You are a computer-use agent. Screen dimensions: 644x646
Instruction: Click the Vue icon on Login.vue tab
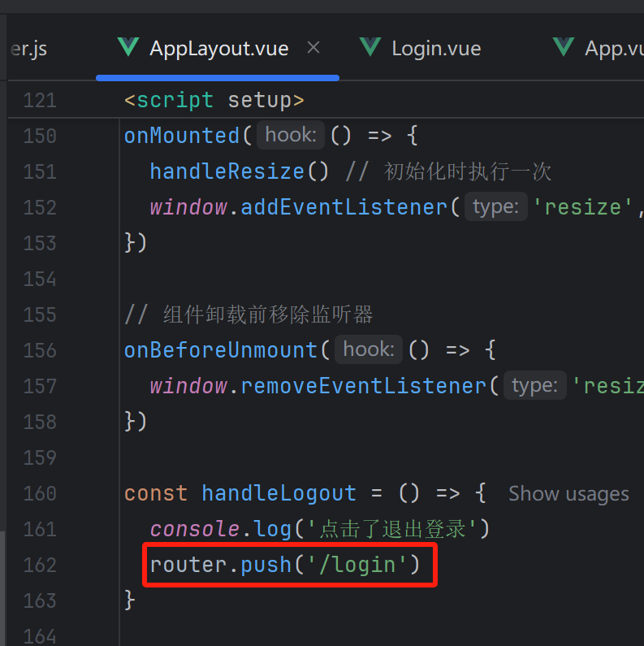370,47
